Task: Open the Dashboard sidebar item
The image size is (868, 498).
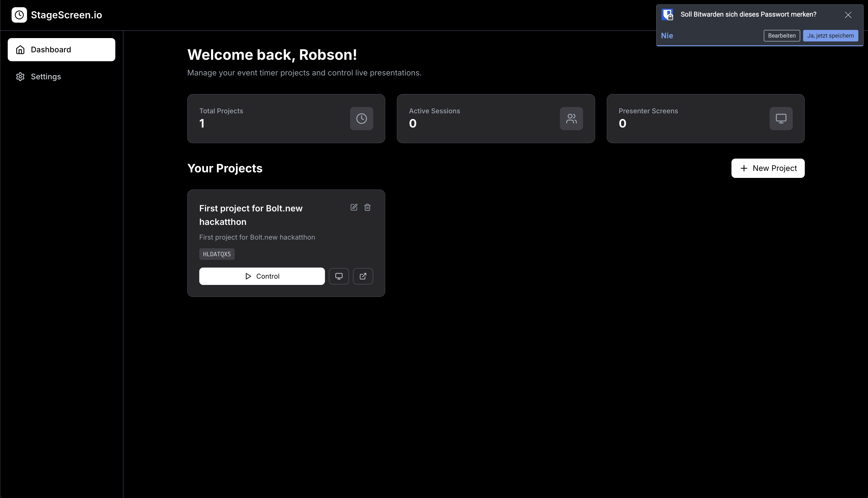Action: (62, 50)
